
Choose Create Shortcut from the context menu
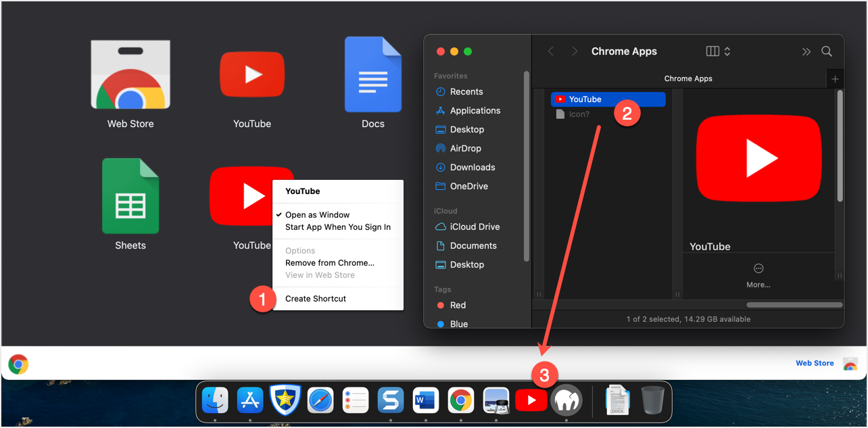(315, 299)
